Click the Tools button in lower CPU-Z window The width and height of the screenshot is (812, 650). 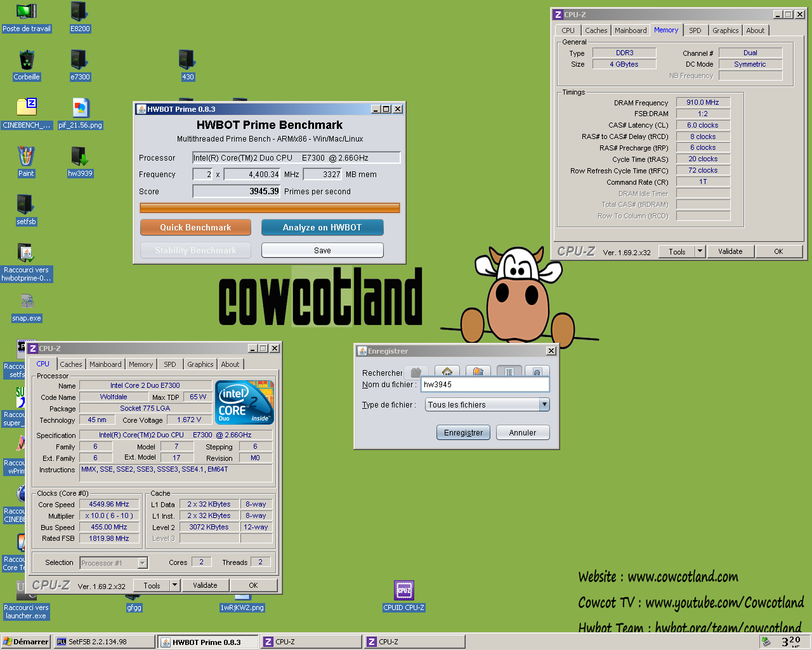pyautogui.click(x=152, y=585)
